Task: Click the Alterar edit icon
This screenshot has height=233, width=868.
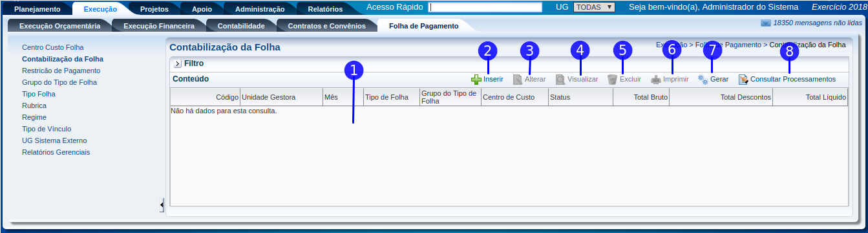Action: [x=518, y=80]
